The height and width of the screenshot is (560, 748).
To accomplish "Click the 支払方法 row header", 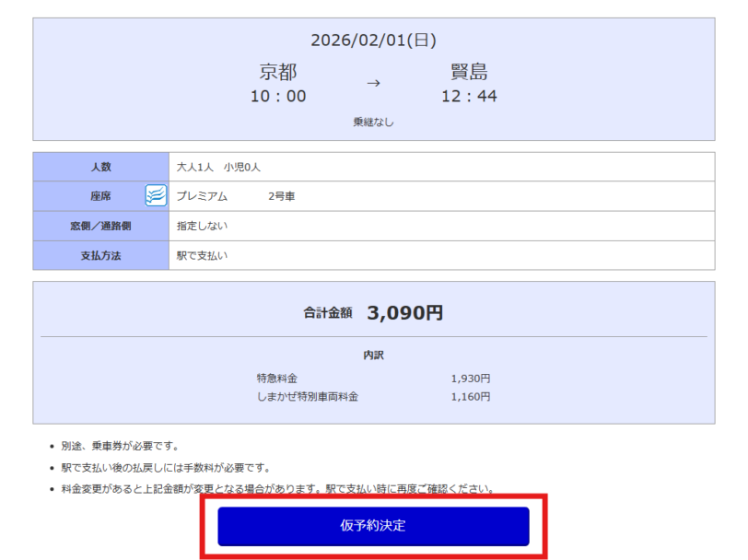I will [x=101, y=255].
